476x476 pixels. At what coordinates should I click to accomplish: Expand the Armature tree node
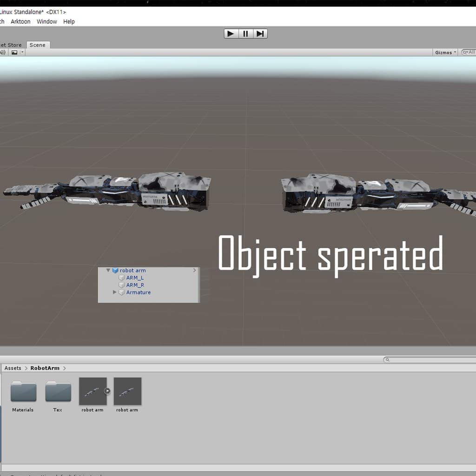click(x=115, y=292)
